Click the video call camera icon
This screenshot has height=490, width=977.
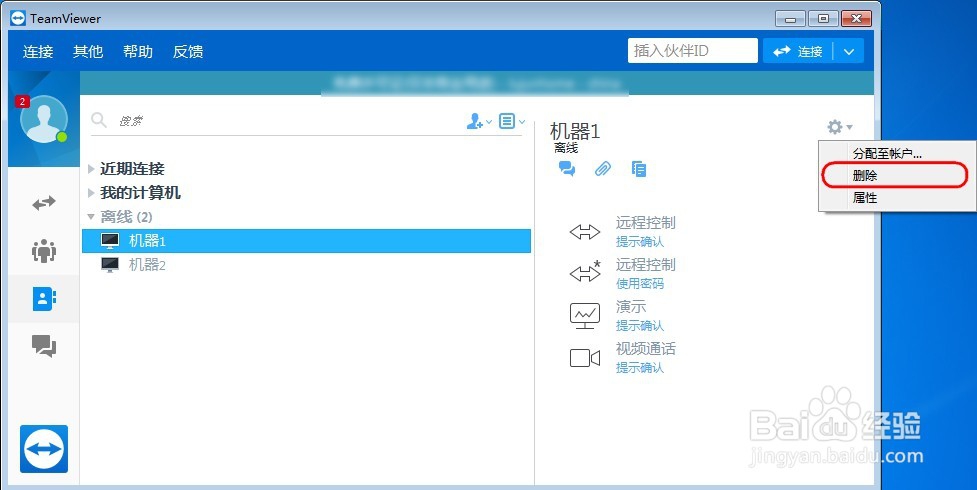(585, 358)
